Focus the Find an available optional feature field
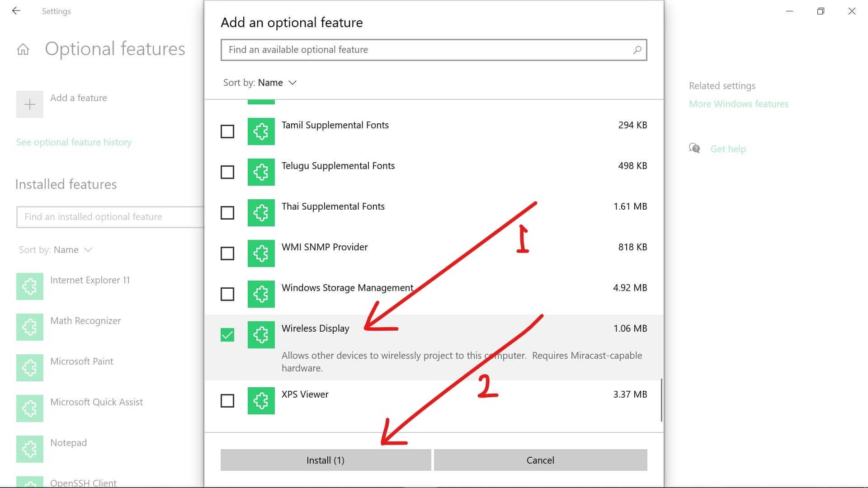Image resolution: width=868 pixels, height=488 pixels. (434, 50)
